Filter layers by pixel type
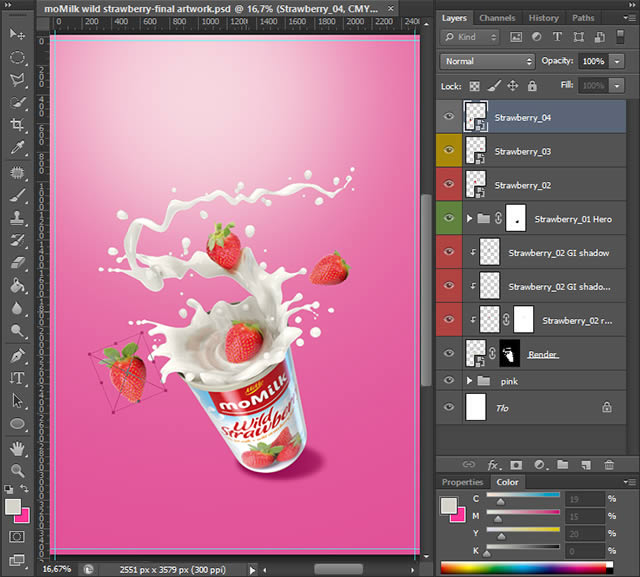This screenshot has width=640, height=577. (x=516, y=37)
